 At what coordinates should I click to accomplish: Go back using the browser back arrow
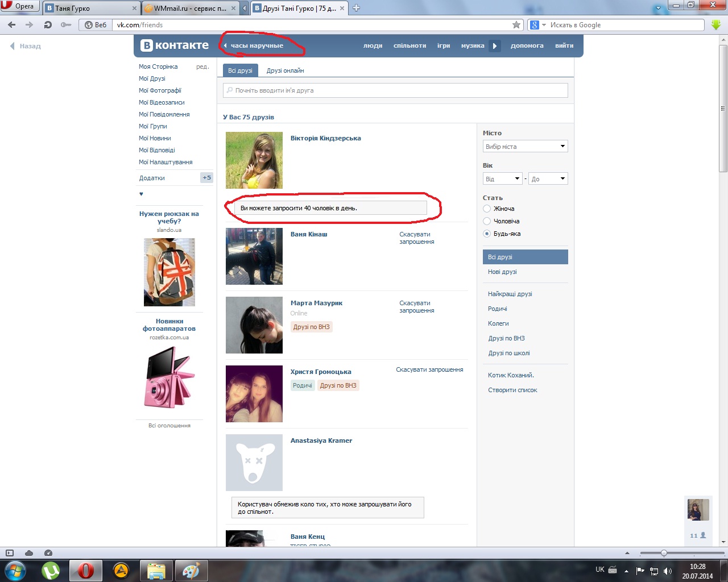(12, 25)
